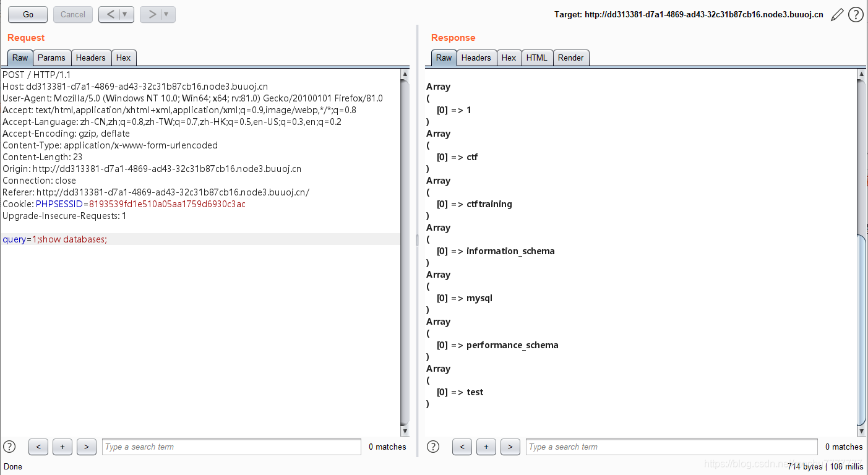Screen dimensions: 868x475
Task: Click the response vertical scrollbar thumb
Action: pyautogui.click(x=862, y=331)
